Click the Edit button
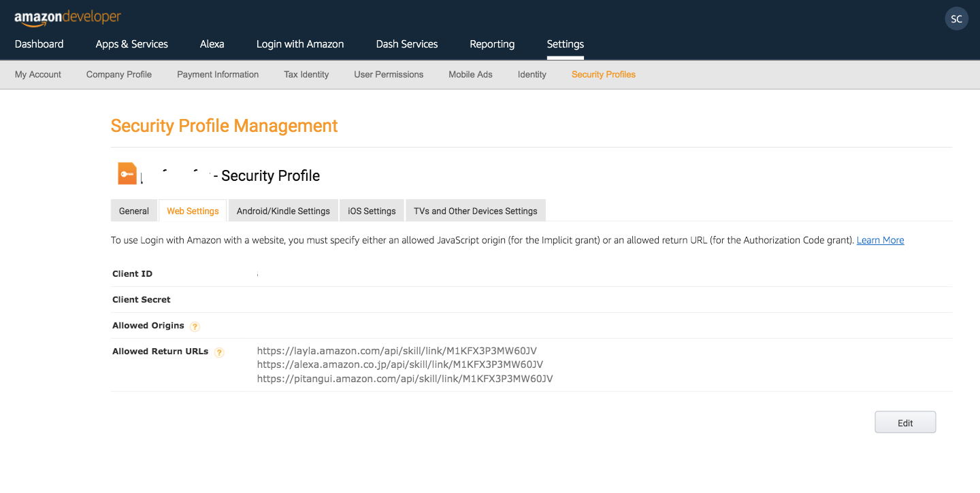The width and height of the screenshot is (980, 493). tap(905, 422)
